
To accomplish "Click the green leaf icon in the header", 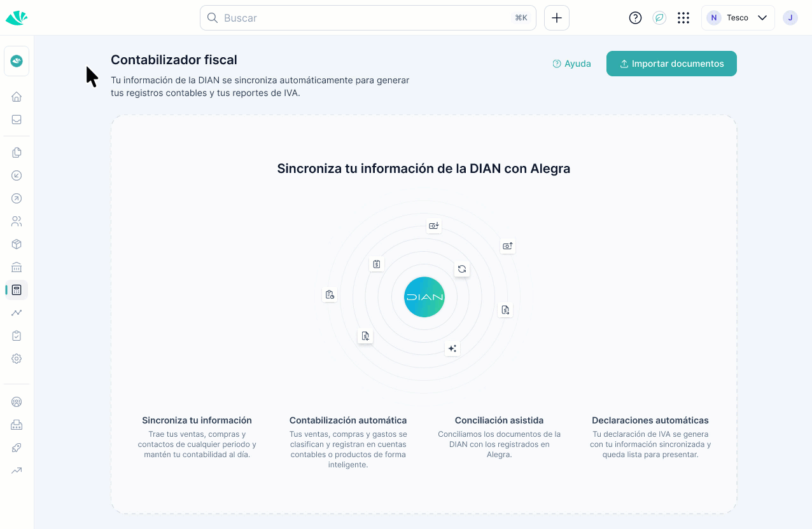I will (659, 18).
